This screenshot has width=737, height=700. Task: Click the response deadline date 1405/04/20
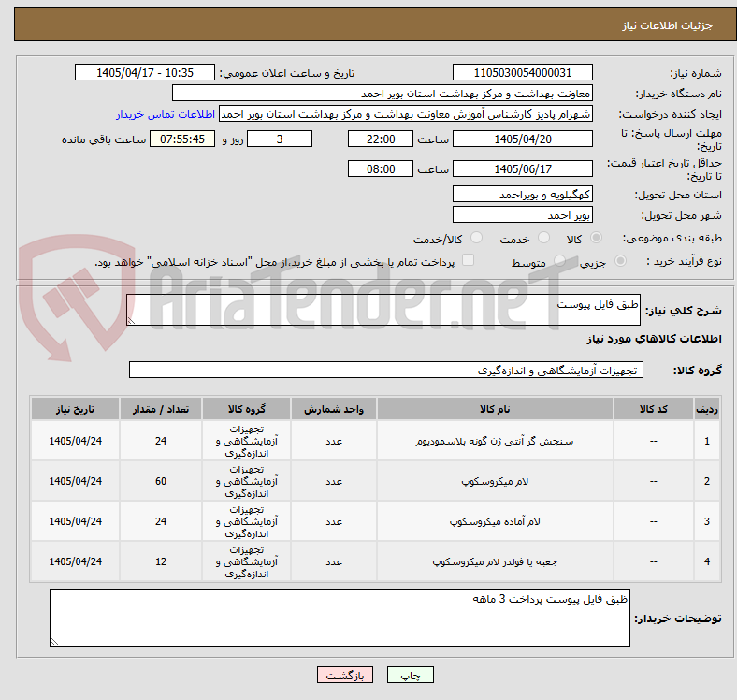(522, 139)
